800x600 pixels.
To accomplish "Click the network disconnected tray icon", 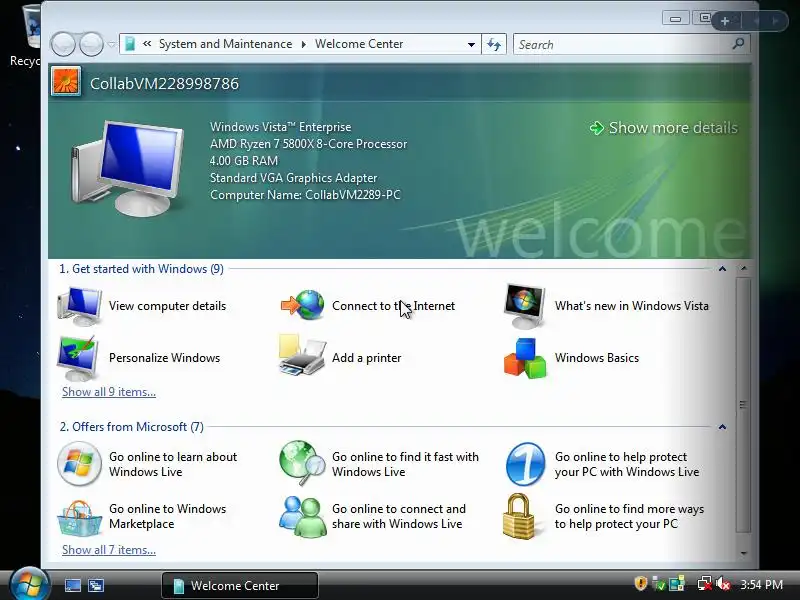I will [x=705, y=584].
